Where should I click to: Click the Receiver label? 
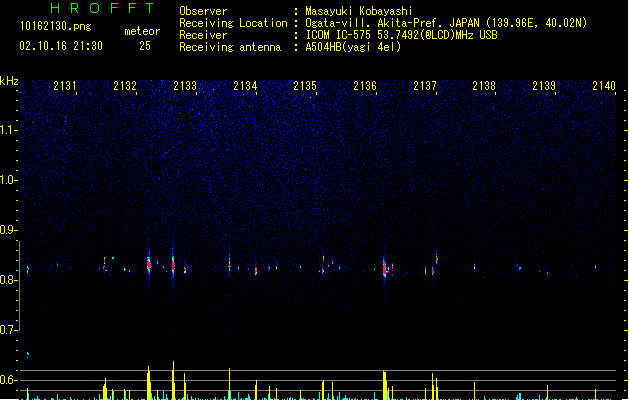(x=203, y=35)
